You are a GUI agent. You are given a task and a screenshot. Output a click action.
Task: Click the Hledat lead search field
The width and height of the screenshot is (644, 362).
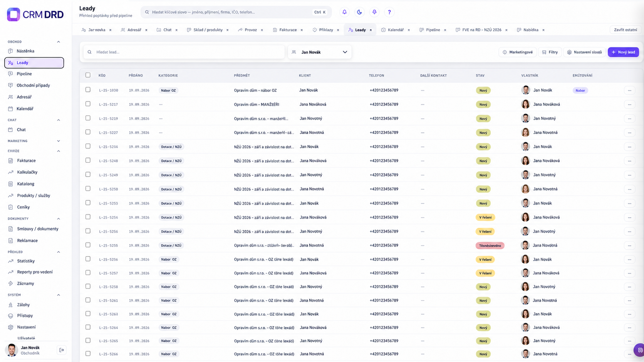184,52
